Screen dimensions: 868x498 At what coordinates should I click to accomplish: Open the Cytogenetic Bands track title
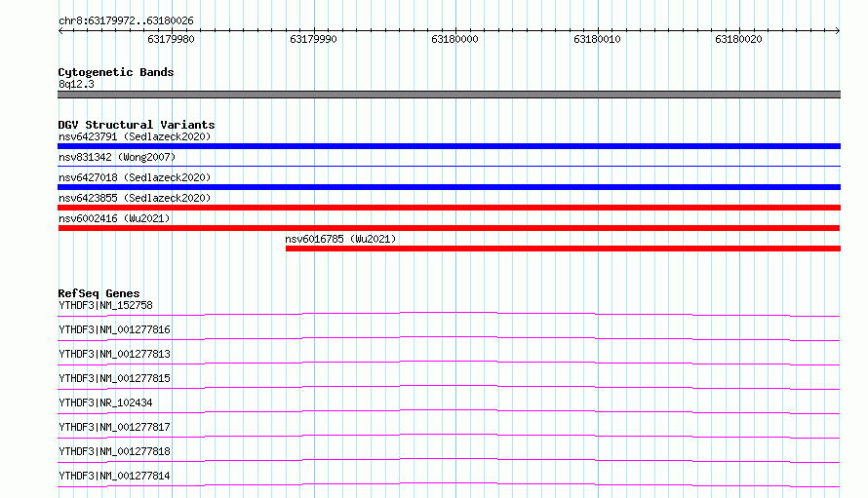click(x=116, y=72)
